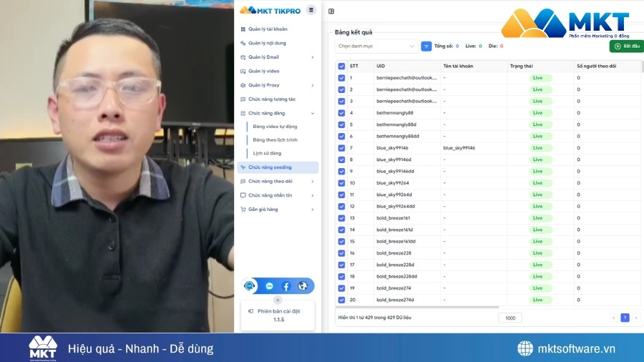Click the previous page arrow

pyautogui.click(x=614, y=318)
